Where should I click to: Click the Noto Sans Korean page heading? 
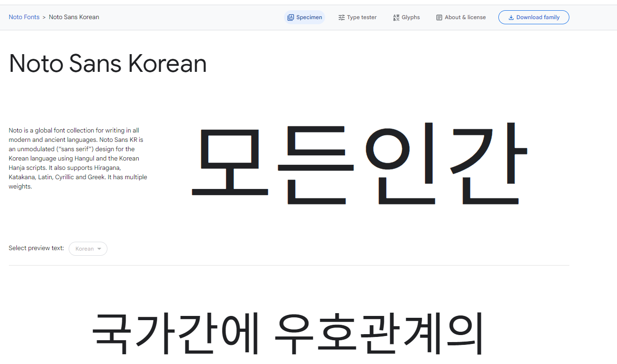[x=108, y=63]
